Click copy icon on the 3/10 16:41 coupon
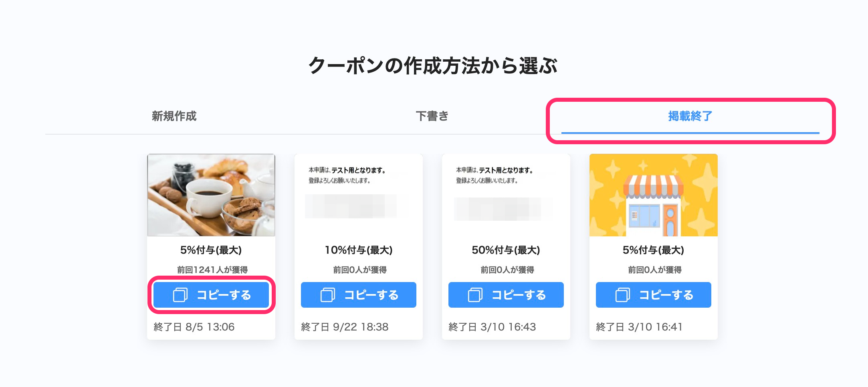 coord(622,295)
